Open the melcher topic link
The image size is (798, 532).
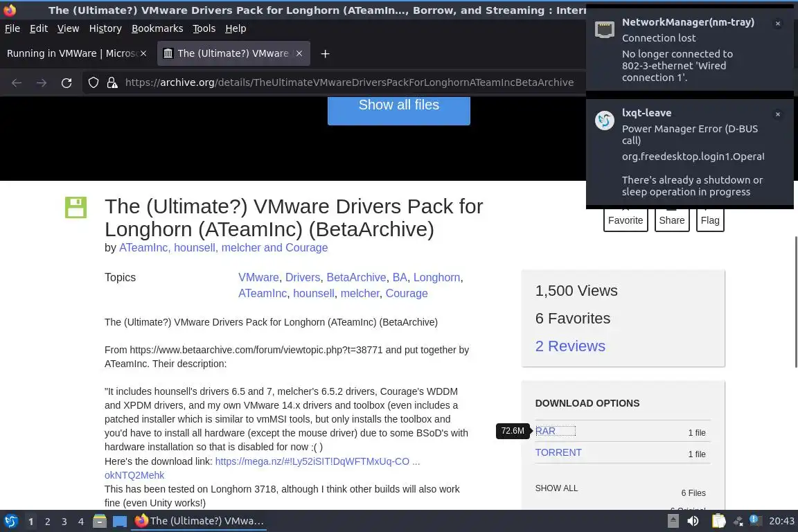coord(360,293)
